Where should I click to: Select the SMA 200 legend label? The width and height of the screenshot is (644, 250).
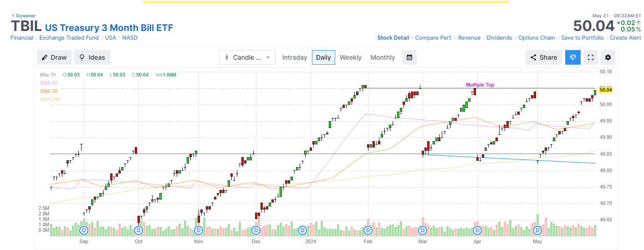[x=50, y=99]
